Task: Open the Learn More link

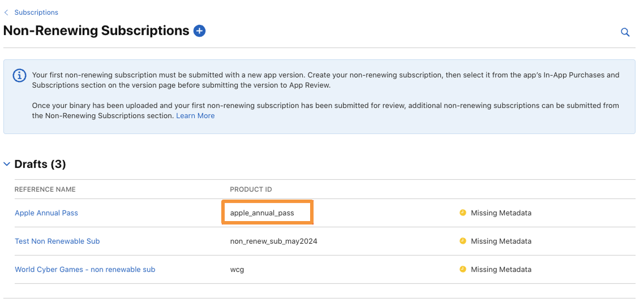Action: (195, 116)
